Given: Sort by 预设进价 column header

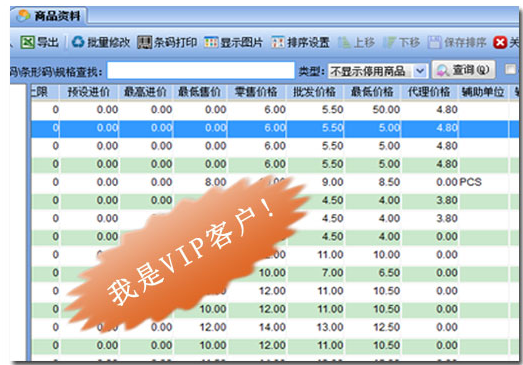Looking at the screenshot, I should [89, 91].
